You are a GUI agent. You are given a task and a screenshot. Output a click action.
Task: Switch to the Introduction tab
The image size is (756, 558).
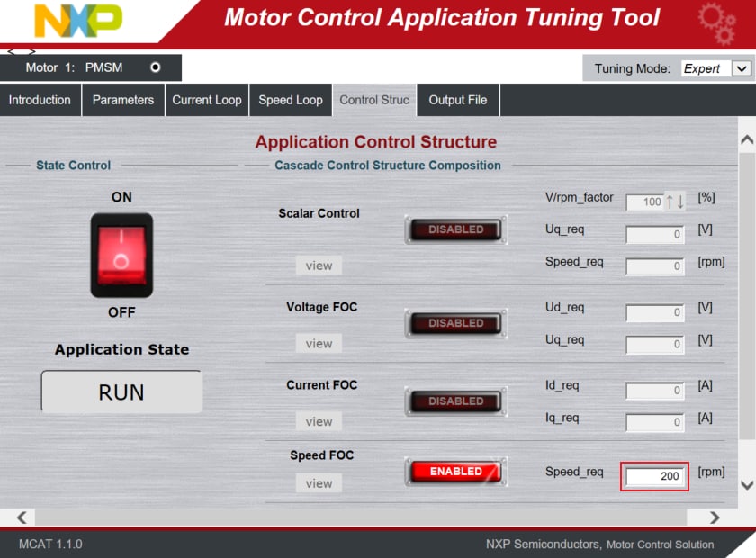(x=40, y=100)
